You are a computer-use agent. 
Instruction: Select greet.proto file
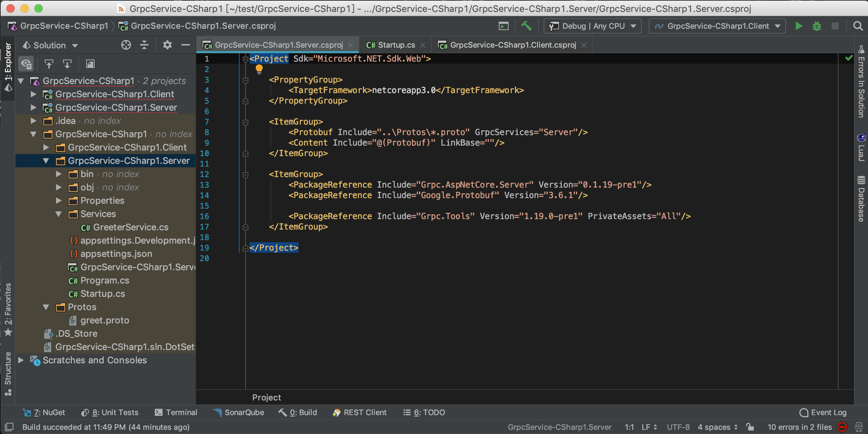pyautogui.click(x=99, y=320)
